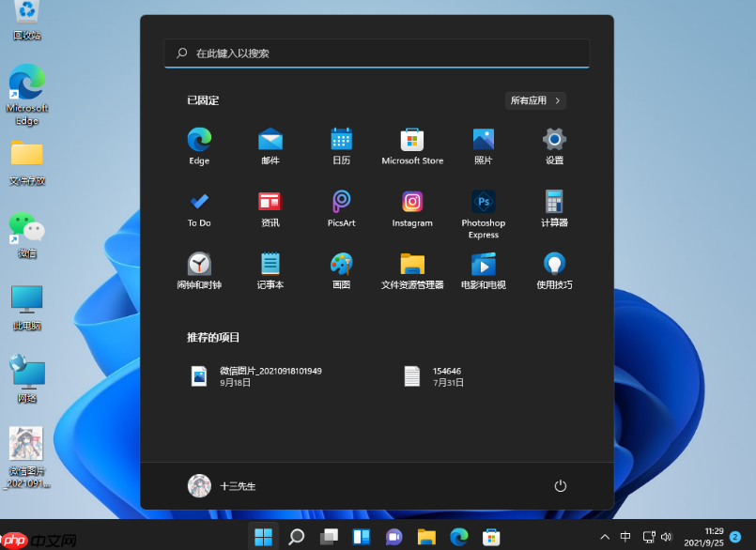Open Task View on taskbar

point(329,537)
